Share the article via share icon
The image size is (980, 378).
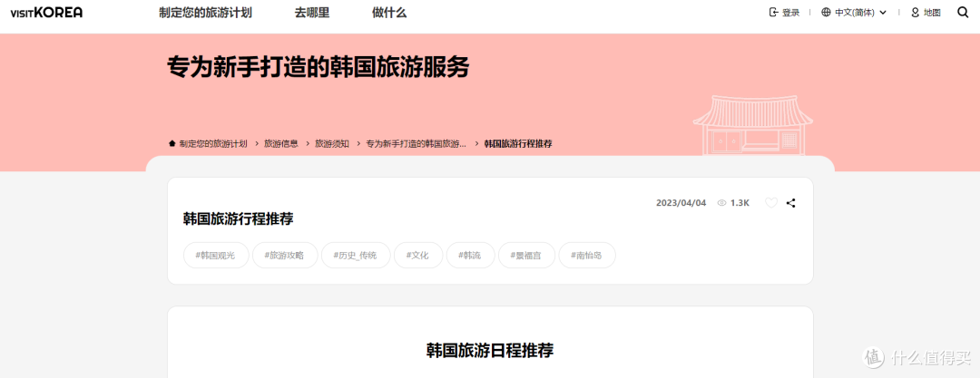pos(790,203)
